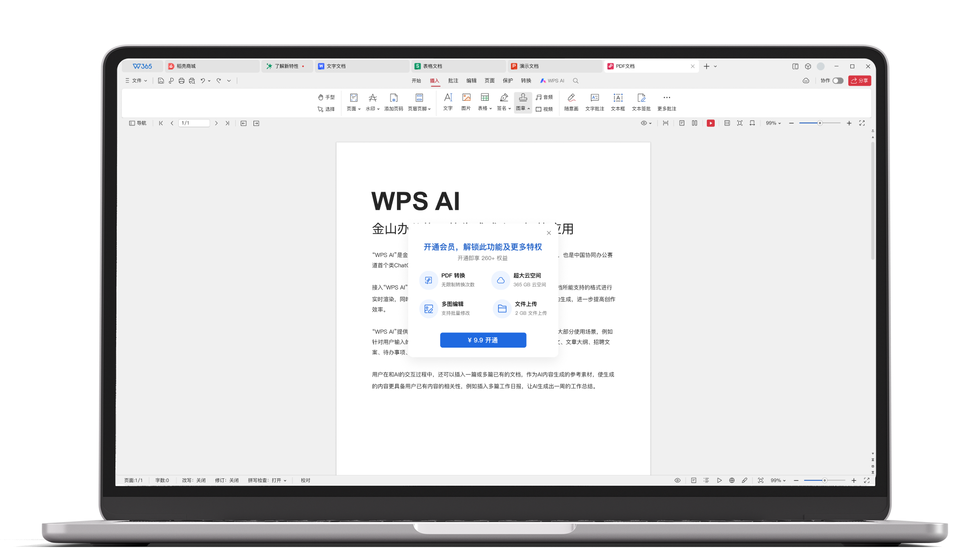Insert a picture via 图片
The height and width of the screenshot is (559, 980).
(466, 102)
